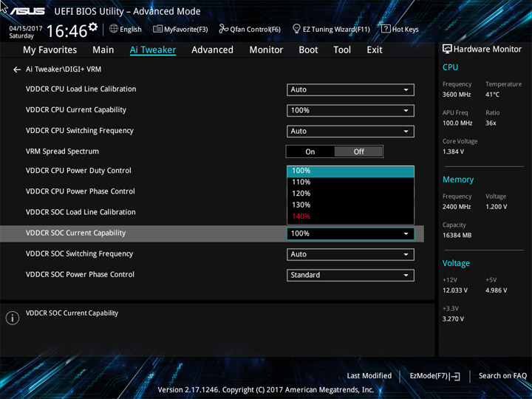
Task: Click +3.3V reading 3.270 V
Action: point(453,319)
